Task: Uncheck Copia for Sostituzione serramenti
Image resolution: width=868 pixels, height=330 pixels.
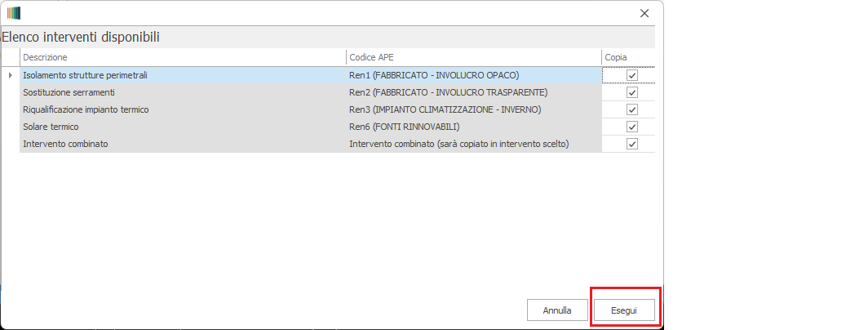Action: pyautogui.click(x=631, y=92)
